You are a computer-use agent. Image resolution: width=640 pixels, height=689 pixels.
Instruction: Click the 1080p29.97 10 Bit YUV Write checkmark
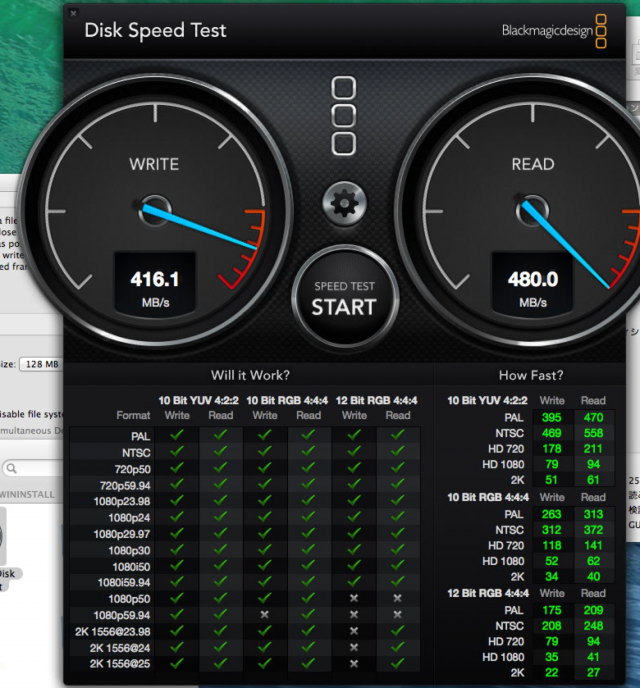(x=177, y=533)
